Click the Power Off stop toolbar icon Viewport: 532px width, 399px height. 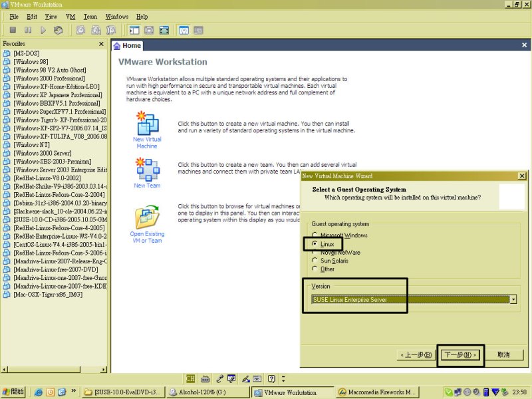(13, 30)
